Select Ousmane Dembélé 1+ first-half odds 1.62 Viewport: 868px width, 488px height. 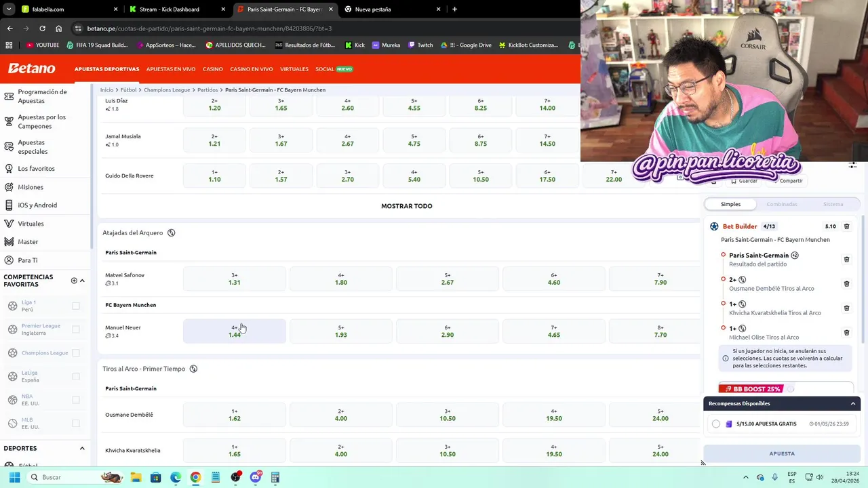coord(235,415)
